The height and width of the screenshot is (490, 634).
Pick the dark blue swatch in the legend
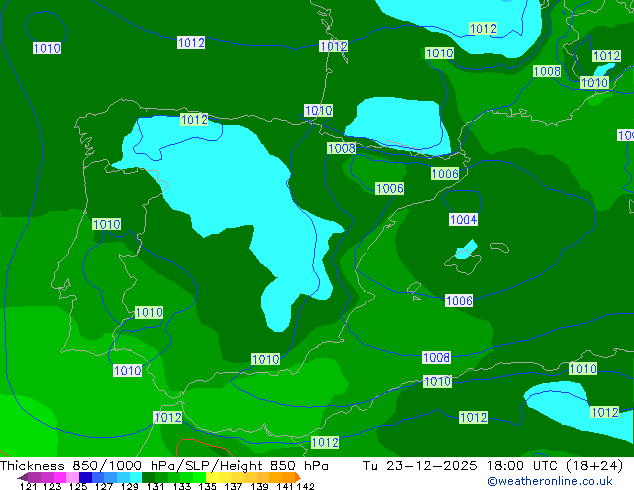[85, 477]
